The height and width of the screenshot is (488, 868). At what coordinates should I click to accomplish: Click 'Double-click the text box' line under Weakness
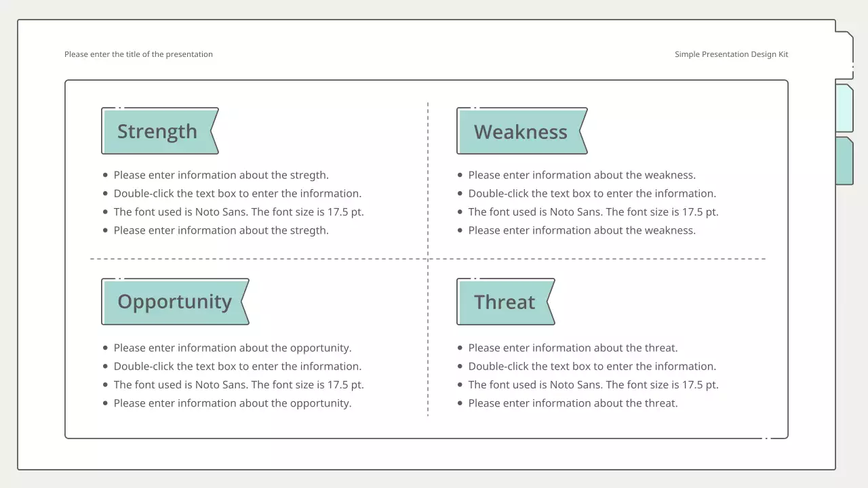(592, 193)
